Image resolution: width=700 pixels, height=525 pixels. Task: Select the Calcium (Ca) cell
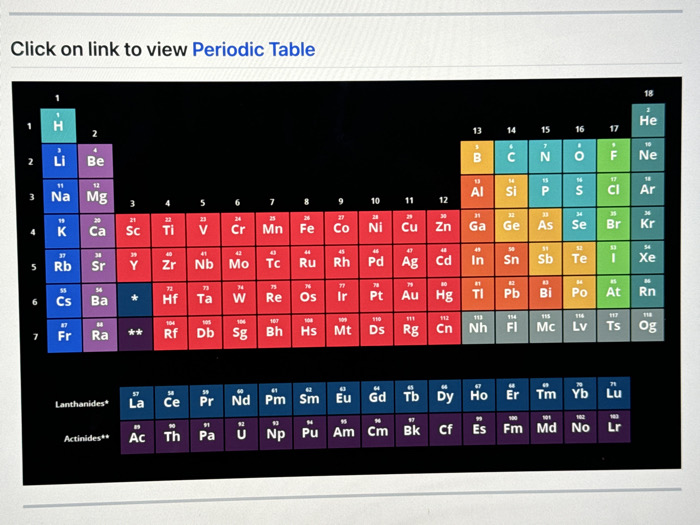[98, 231]
